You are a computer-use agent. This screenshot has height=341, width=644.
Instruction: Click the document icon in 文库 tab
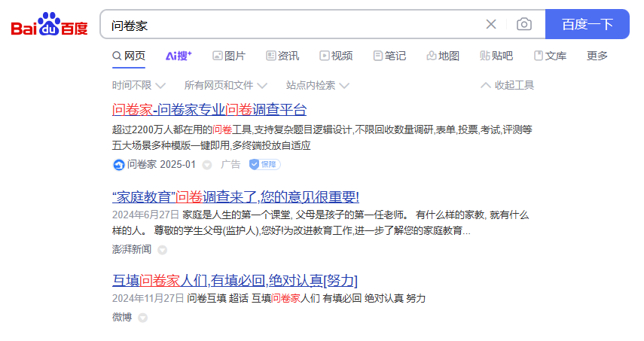[x=539, y=56]
